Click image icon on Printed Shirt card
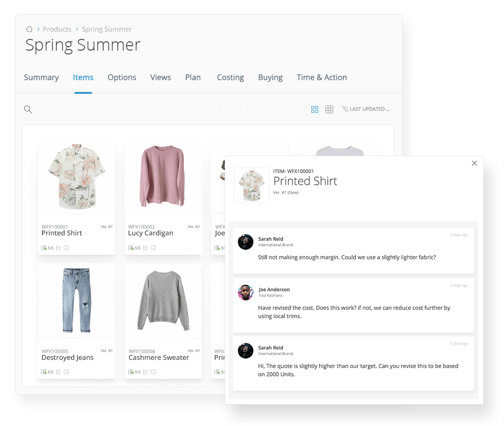Image resolution: width=504 pixels, height=426 pixels. (x=58, y=248)
